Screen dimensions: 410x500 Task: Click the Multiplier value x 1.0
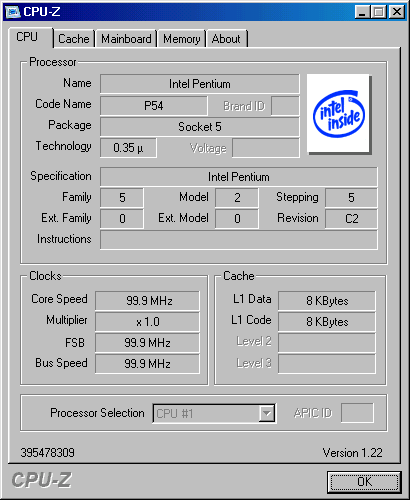pyautogui.click(x=147, y=322)
